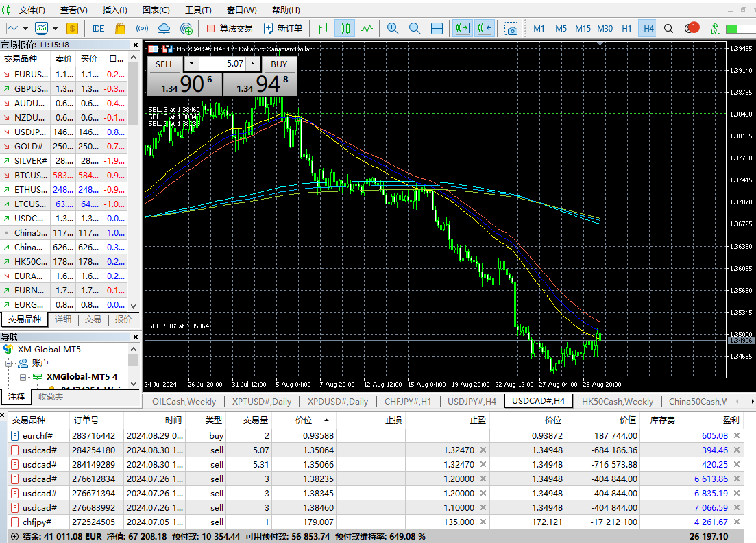Open the add-operation plus icon in balance row
The width and height of the screenshot is (756, 543).
[x=14, y=536]
